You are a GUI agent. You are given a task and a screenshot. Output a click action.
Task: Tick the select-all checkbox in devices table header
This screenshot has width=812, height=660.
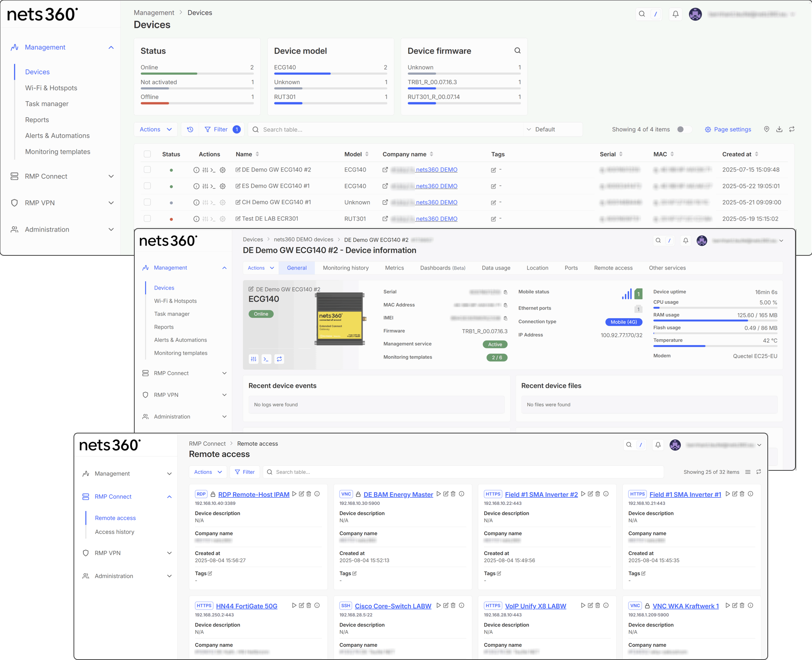[x=147, y=154]
